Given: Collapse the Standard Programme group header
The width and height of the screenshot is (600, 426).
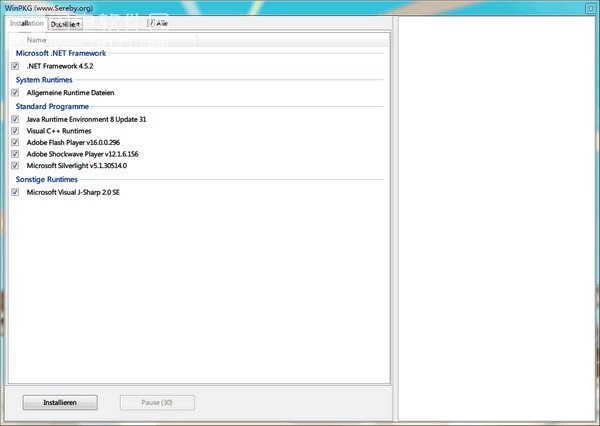Looking at the screenshot, I should [x=52, y=106].
